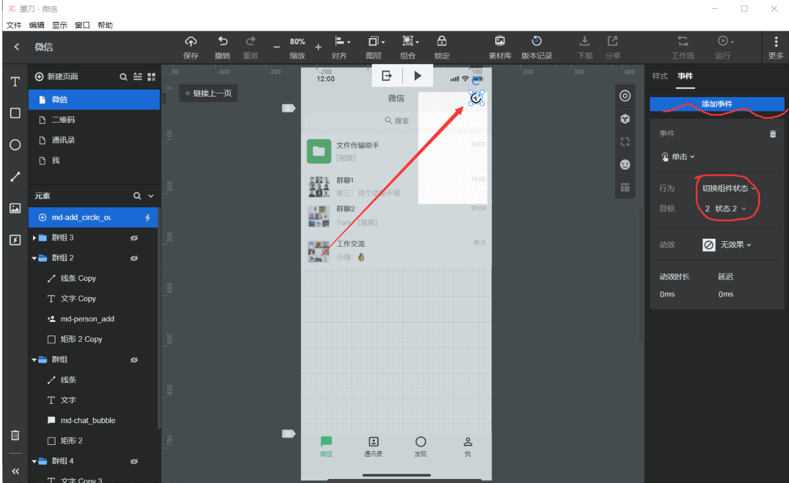Open the 切换组件状态 behavior dropdown
789x483 pixels.
coord(729,188)
